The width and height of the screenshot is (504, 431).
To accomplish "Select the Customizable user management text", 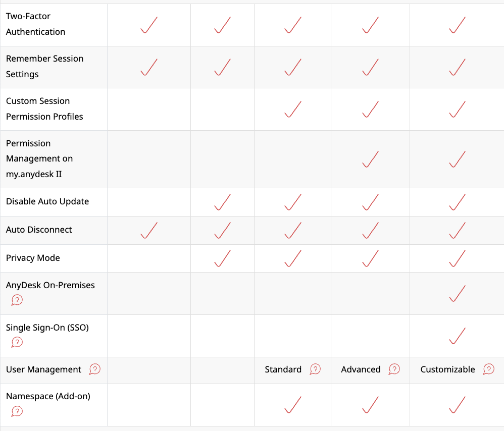I will (x=447, y=369).
